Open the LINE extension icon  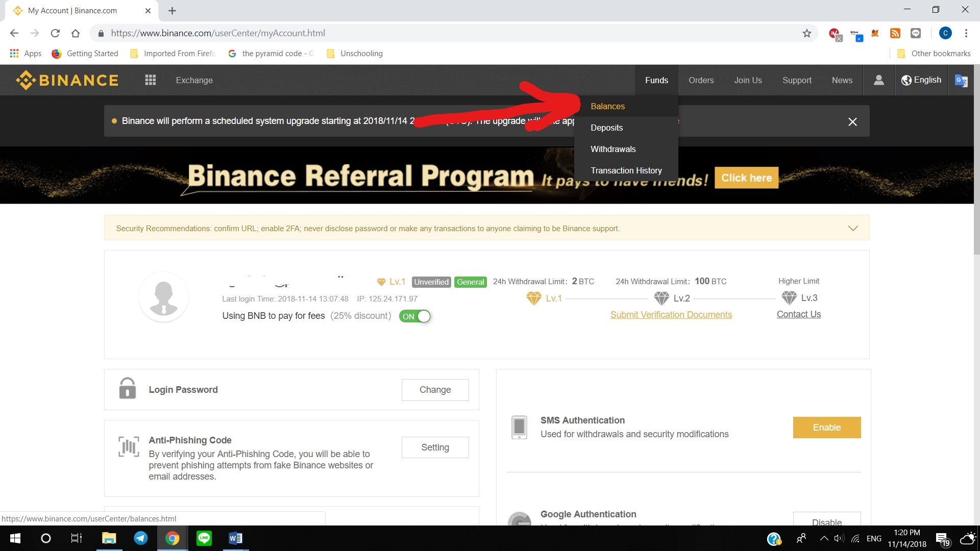(x=915, y=33)
